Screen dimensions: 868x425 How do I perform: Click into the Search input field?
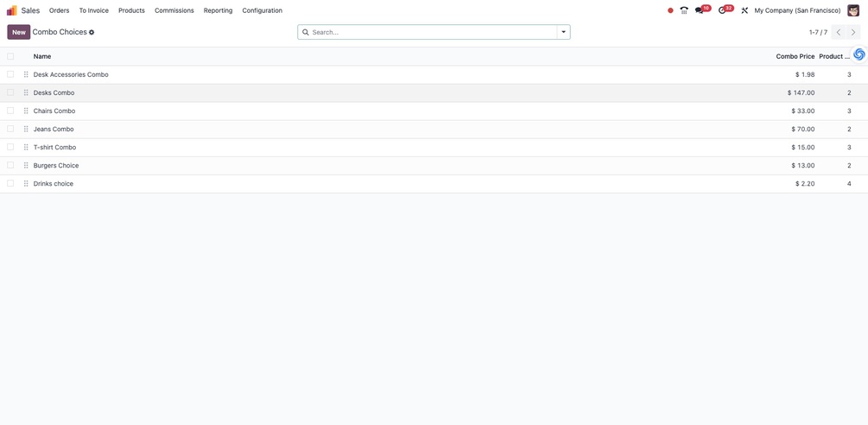pyautogui.click(x=432, y=32)
